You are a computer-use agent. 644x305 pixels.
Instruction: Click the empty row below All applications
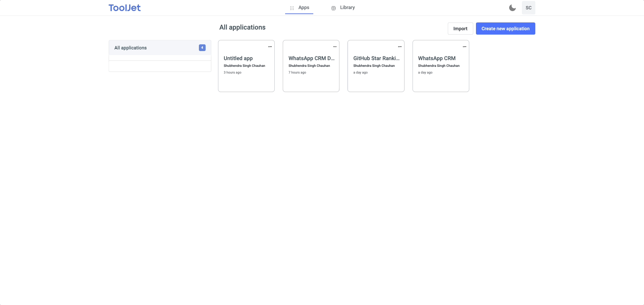(x=160, y=66)
